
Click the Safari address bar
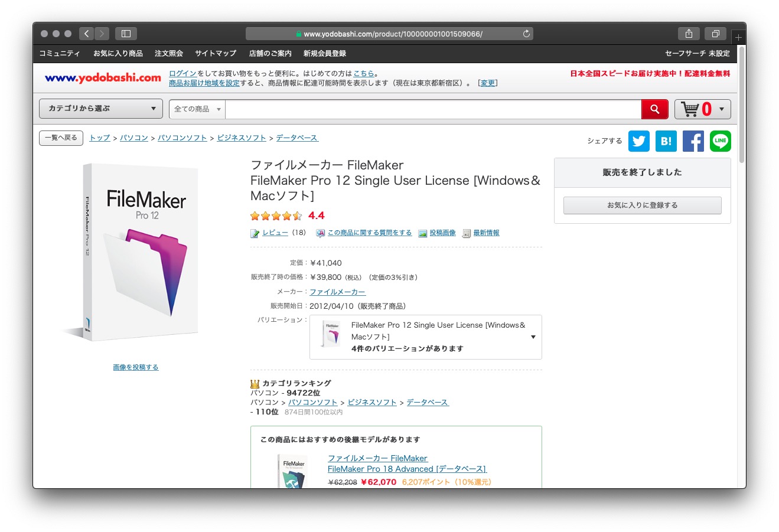(389, 34)
